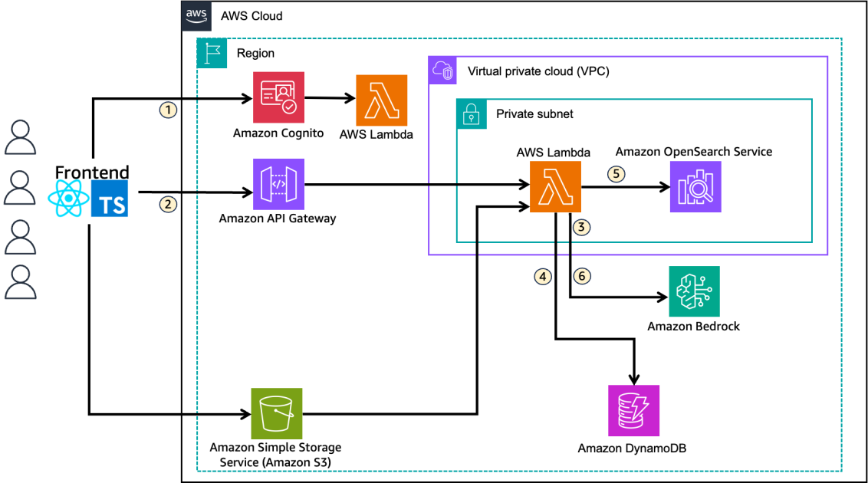Click the 'Private subnet' label
This screenshot has height=483, width=868.
point(534,114)
